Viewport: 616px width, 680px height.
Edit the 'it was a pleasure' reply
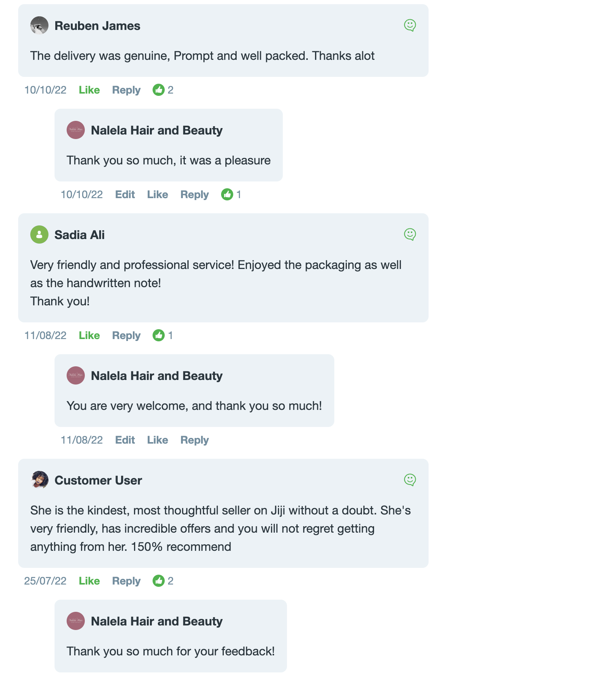point(125,194)
